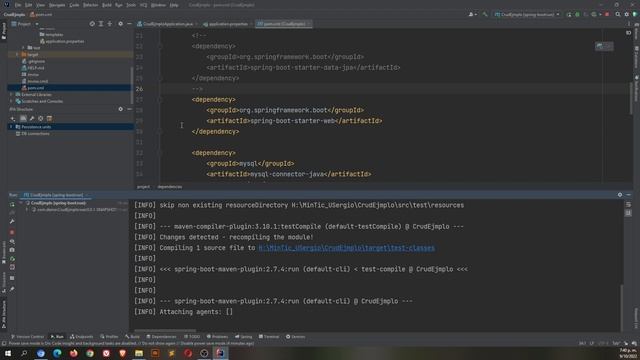This screenshot has height=360, width=640.
Task: Select pom.xml in project tree
Action: (x=33, y=88)
